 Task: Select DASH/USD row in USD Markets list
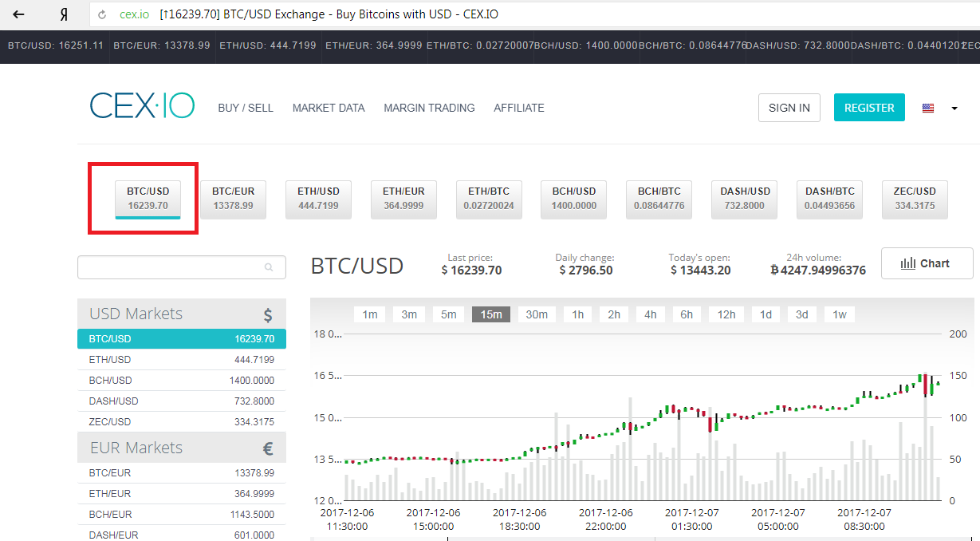[x=182, y=401]
